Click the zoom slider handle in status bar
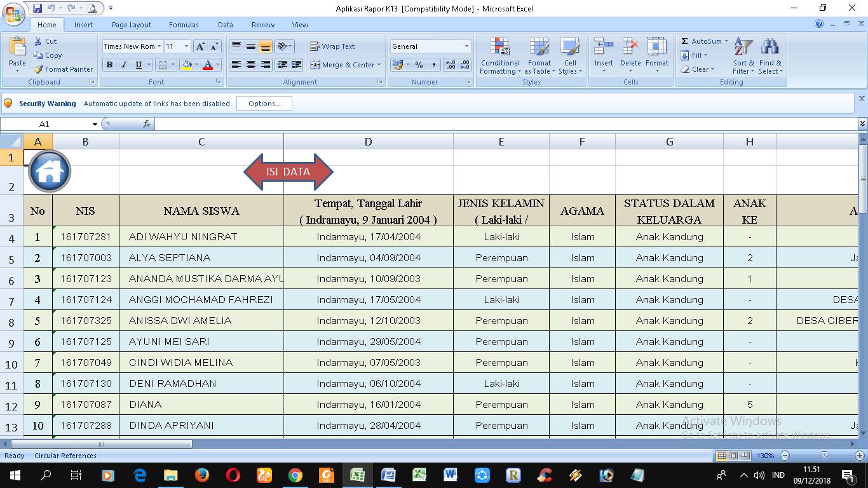This screenshot has height=488, width=868. 824,456
